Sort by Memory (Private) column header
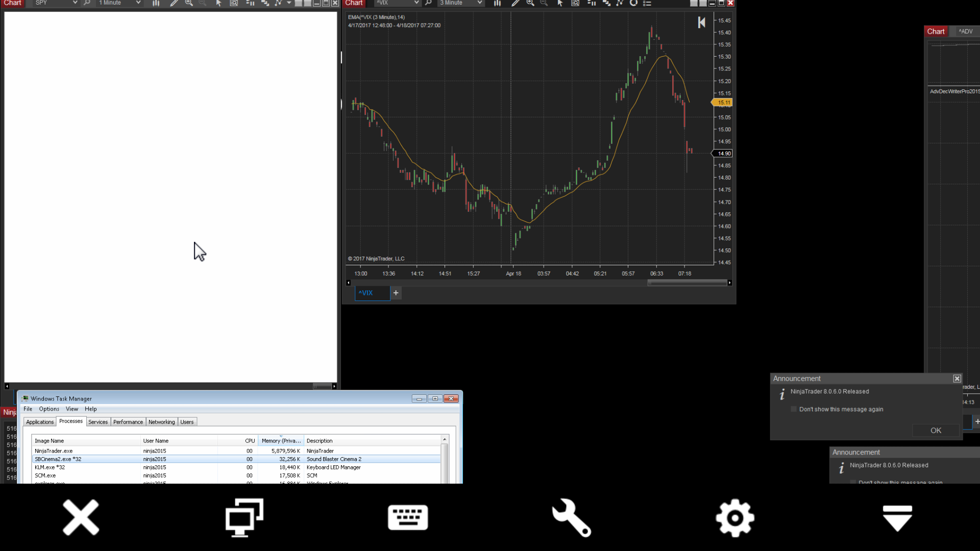980x551 pixels. [x=281, y=441]
